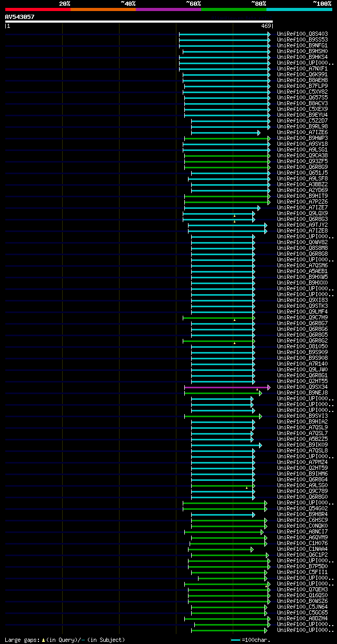This screenshot has width=337, height=644.
Task: Click the AV543057 query sequence label
Action: 20,17
